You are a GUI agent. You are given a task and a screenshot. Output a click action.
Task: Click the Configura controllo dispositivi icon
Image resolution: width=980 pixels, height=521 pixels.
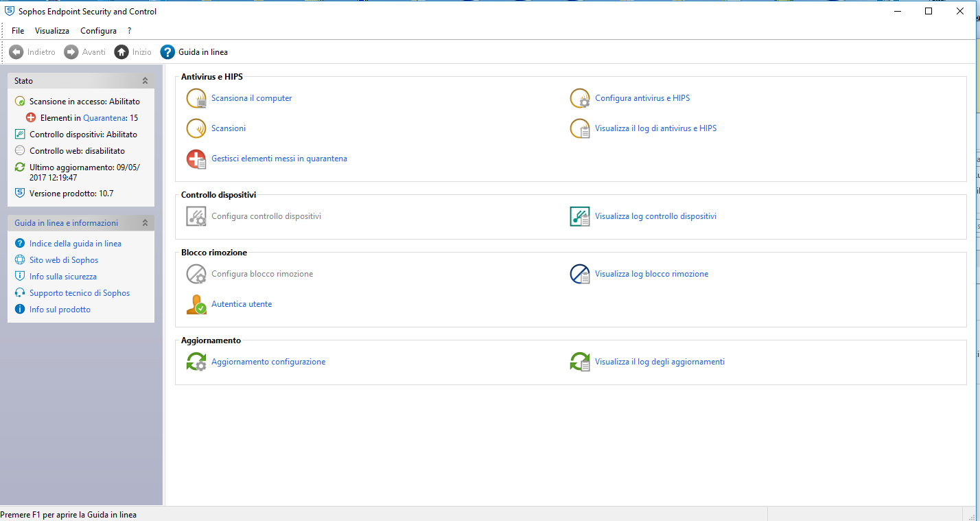coord(196,216)
